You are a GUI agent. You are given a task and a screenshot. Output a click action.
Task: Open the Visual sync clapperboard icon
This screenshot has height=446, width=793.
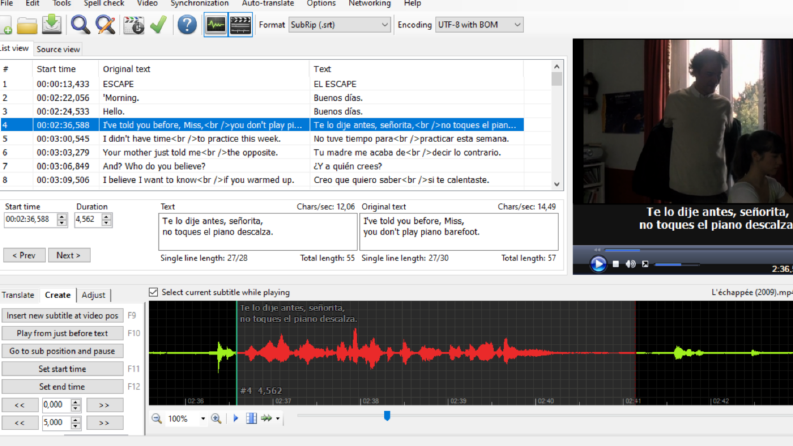click(x=134, y=25)
